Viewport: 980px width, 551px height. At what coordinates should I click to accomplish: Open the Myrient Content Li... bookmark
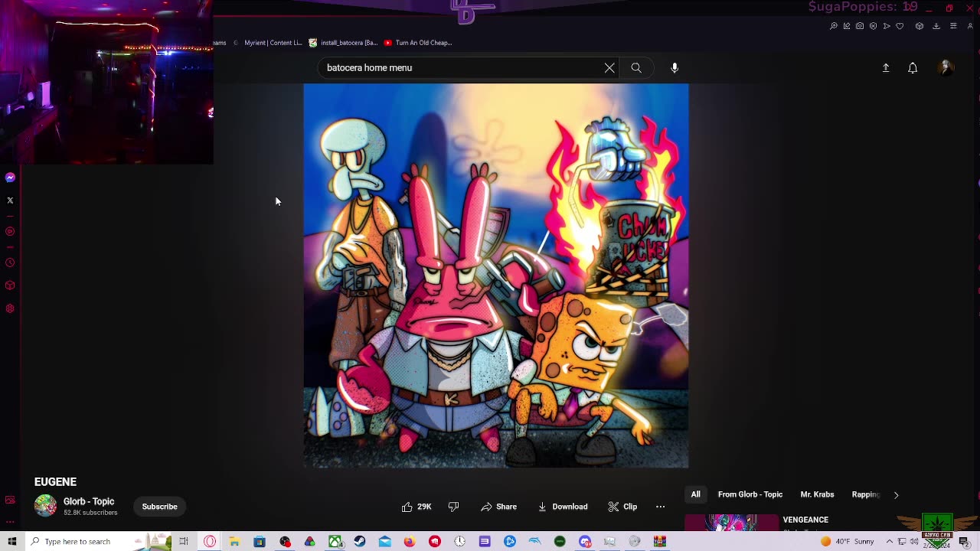267,43
